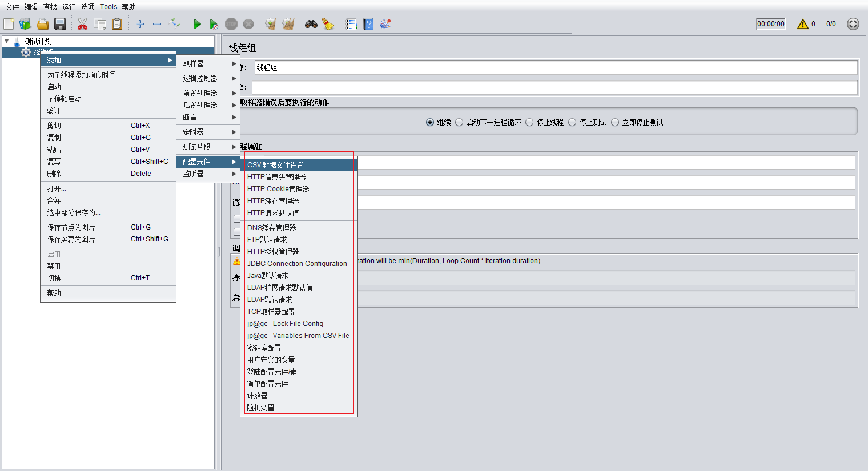Start the test with green play icon
The image size is (868, 471).
click(197, 24)
